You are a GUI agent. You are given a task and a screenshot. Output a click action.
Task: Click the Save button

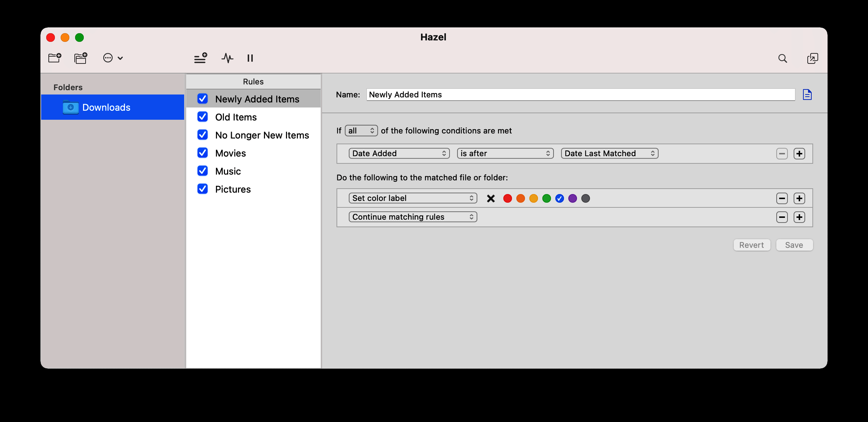click(794, 245)
